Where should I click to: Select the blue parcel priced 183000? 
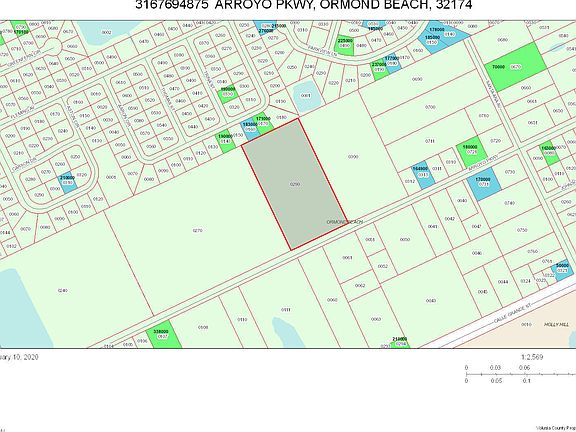pos(251,129)
